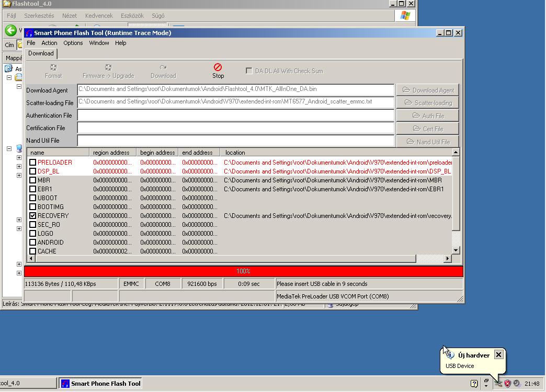Click horizontal scrollbar left arrow in partition list

click(31, 258)
